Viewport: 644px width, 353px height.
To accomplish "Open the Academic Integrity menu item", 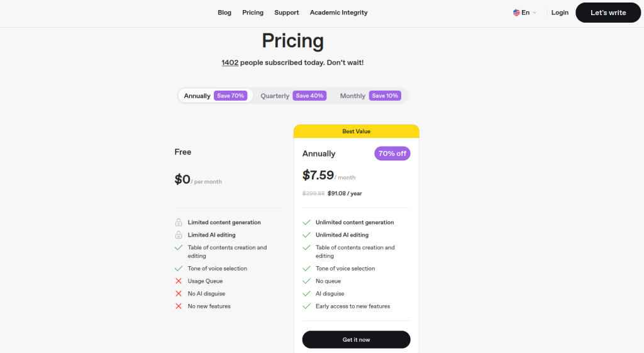I will (339, 13).
